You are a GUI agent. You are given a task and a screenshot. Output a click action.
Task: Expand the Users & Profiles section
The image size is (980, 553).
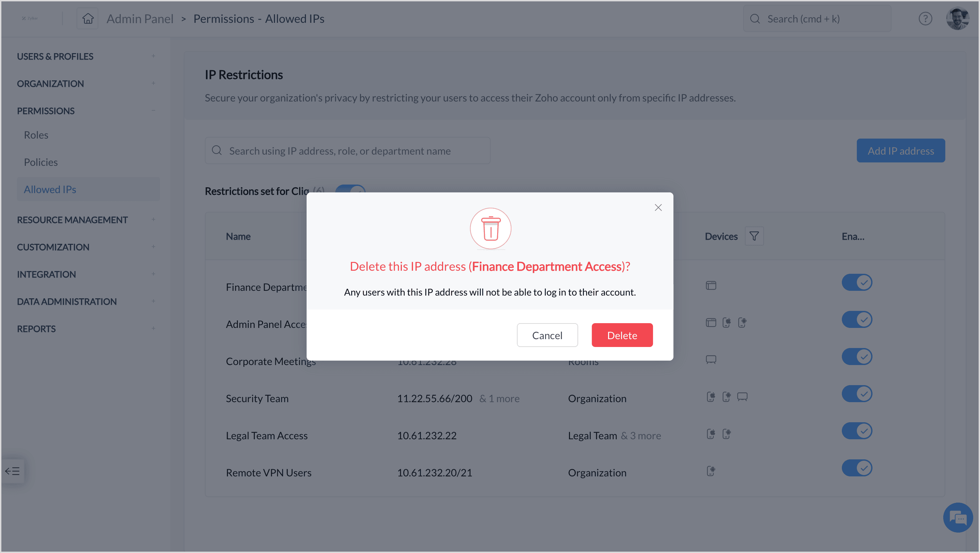click(x=153, y=56)
